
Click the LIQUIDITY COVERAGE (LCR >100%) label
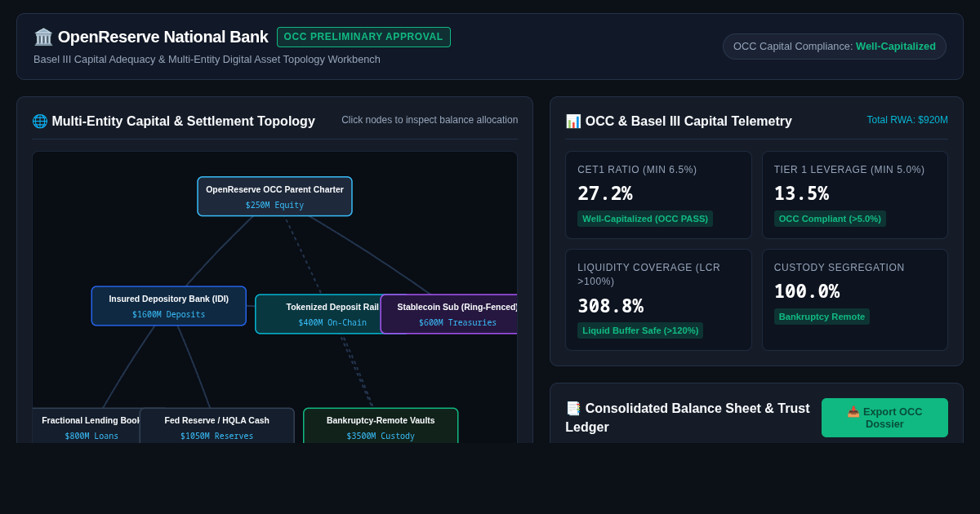[649, 274]
